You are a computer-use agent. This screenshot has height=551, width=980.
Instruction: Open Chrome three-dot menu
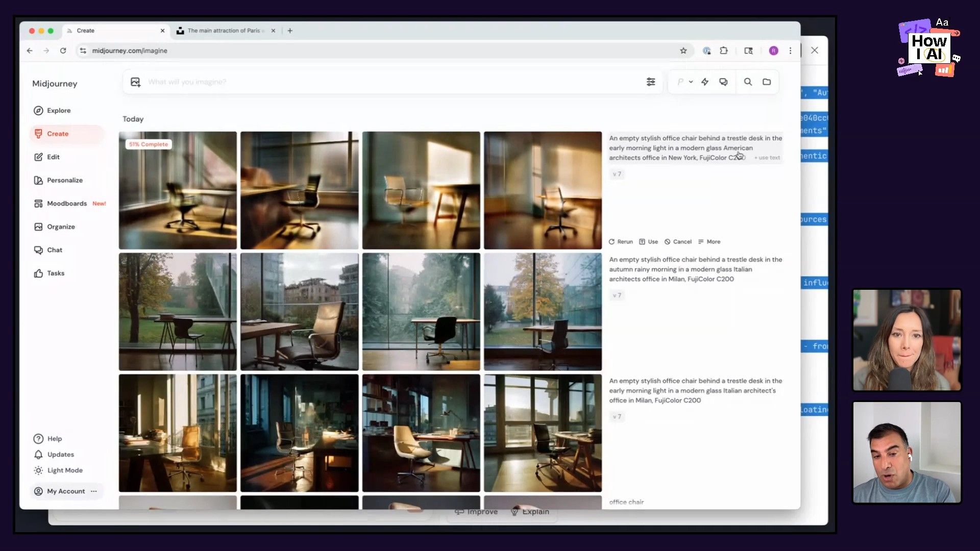pyautogui.click(x=791, y=51)
